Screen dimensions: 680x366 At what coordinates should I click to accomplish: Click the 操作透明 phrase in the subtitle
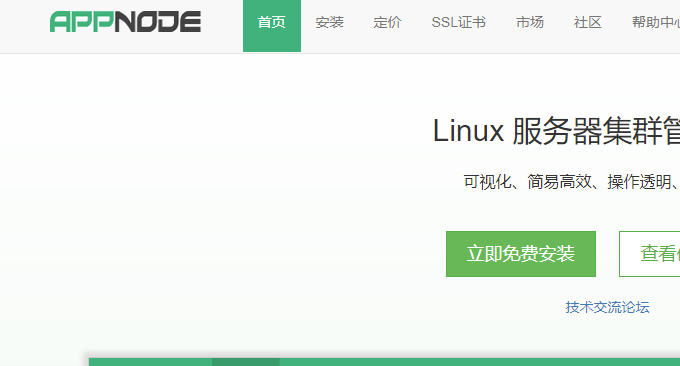(x=639, y=182)
